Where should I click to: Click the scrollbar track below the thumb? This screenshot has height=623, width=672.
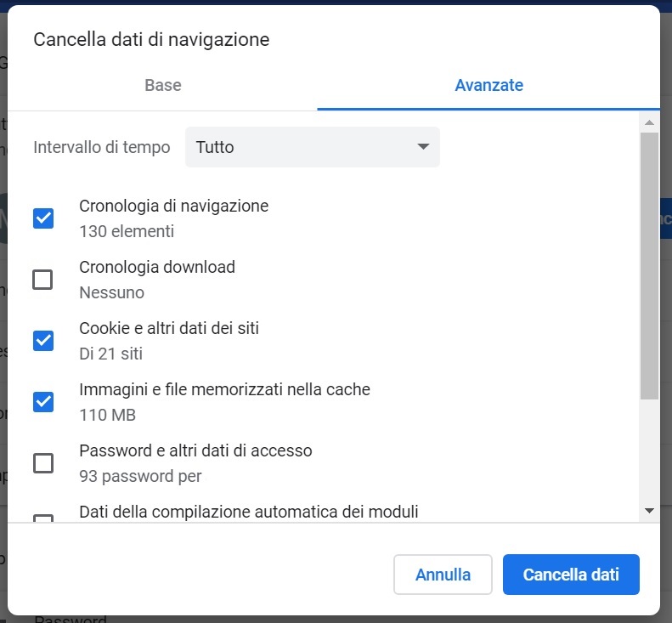pos(649,452)
